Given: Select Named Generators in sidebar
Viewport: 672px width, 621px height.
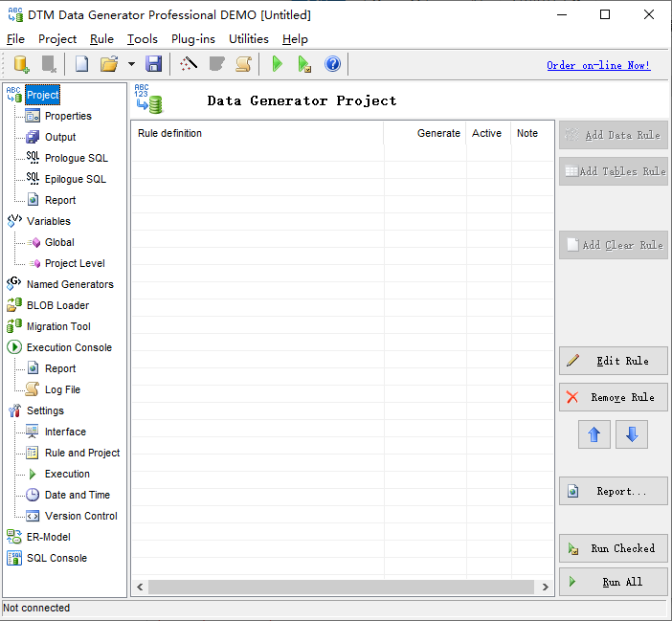Looking at the screenshot, I should click(70, 284).
